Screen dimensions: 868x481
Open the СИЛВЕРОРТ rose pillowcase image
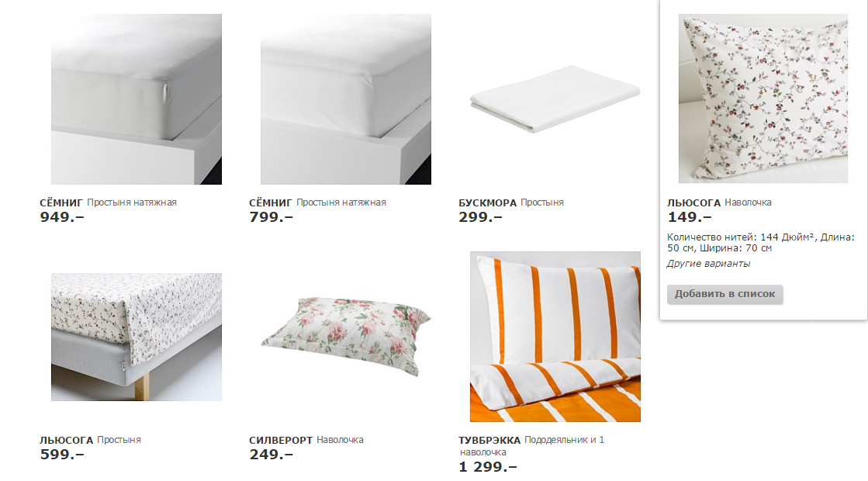pos(346,337)
